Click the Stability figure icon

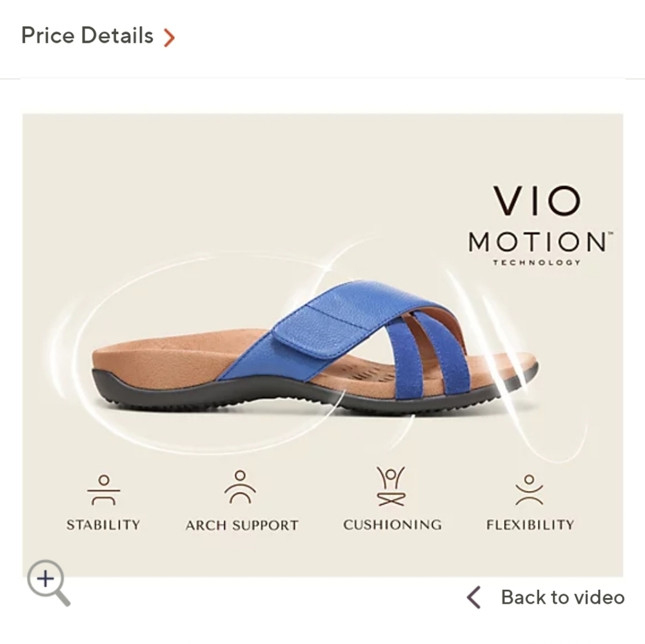103,490
